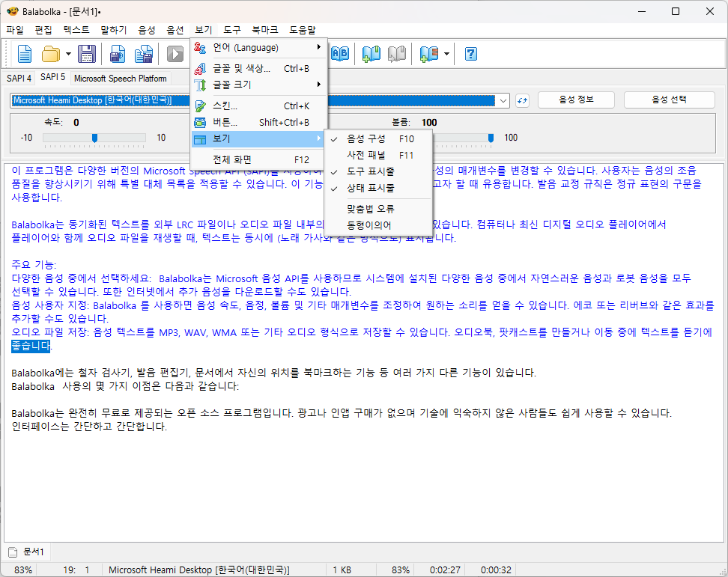The width and height of the screenshot is (728, 577).
Task: Click the Open file folder icon
Action: coord(51,54)
